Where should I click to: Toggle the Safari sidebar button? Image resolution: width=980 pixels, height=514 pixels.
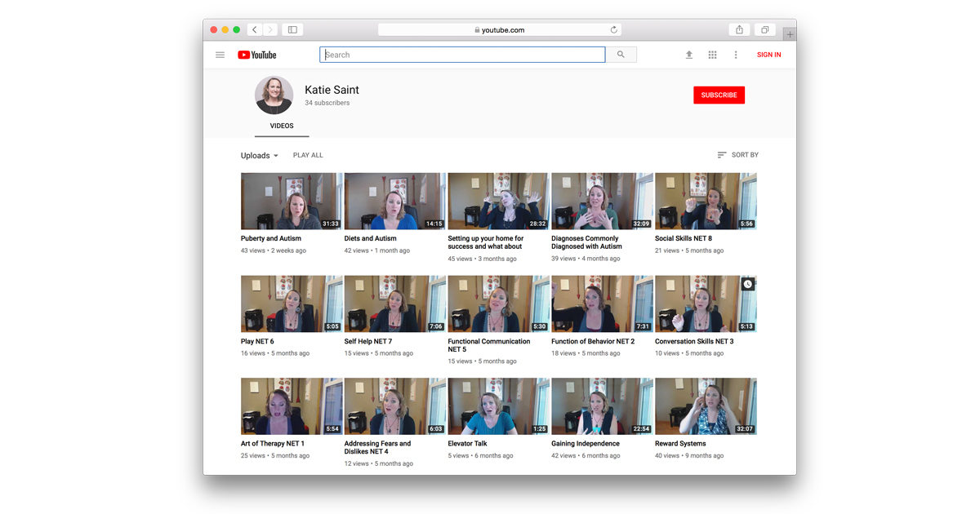292,29
